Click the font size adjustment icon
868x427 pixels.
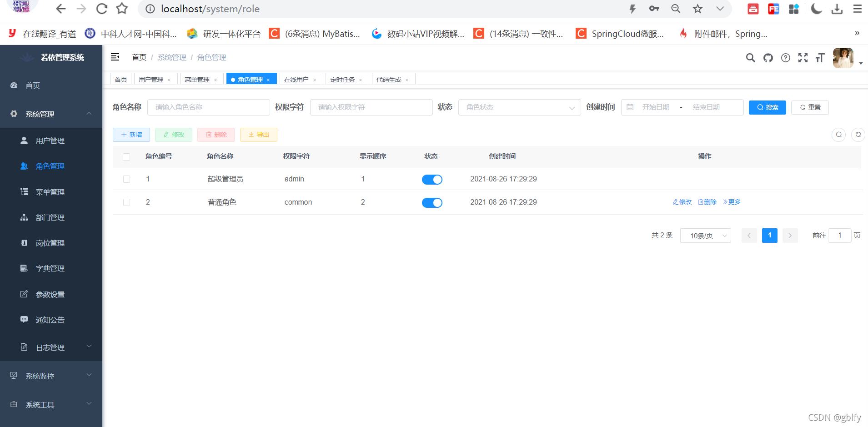coord(820,58)
